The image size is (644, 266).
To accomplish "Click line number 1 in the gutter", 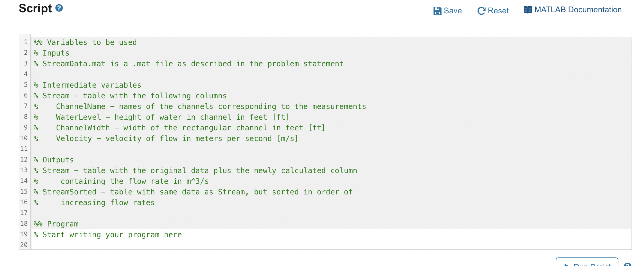I will click(x=26, y=42).
